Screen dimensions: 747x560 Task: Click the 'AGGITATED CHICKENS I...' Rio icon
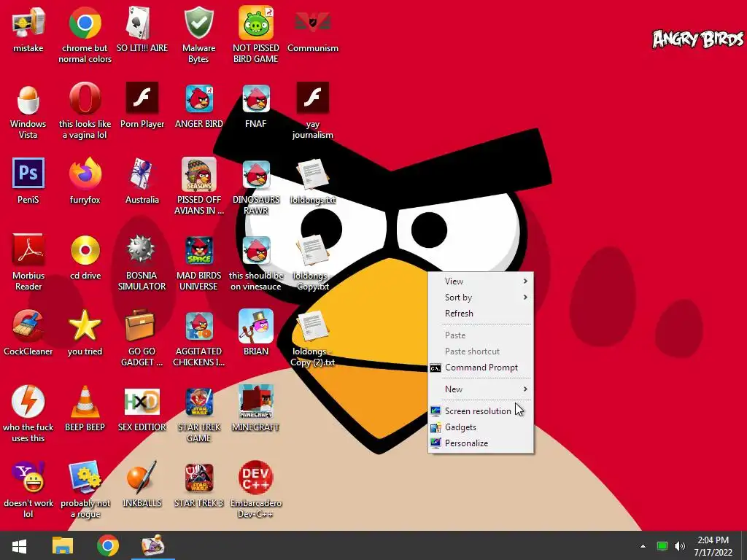(x=198, y=326)
